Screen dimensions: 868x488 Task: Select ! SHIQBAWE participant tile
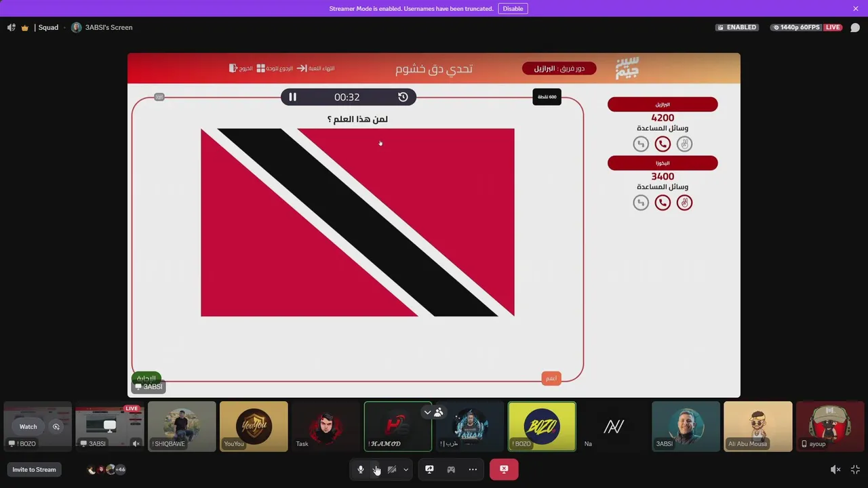click(x=182, y=426)
